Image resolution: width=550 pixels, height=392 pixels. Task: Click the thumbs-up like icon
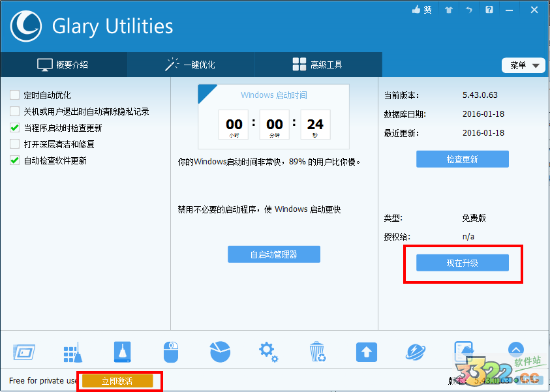click(x=416, y=10)
